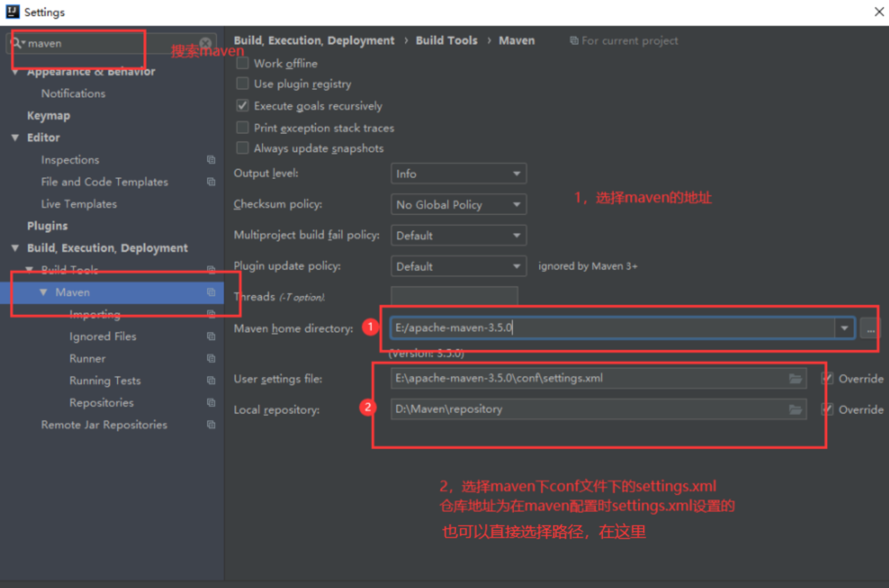Open the Output level dropdown
Image resolution: width=889 pixels, height=588 pixels.
point(458,174)
